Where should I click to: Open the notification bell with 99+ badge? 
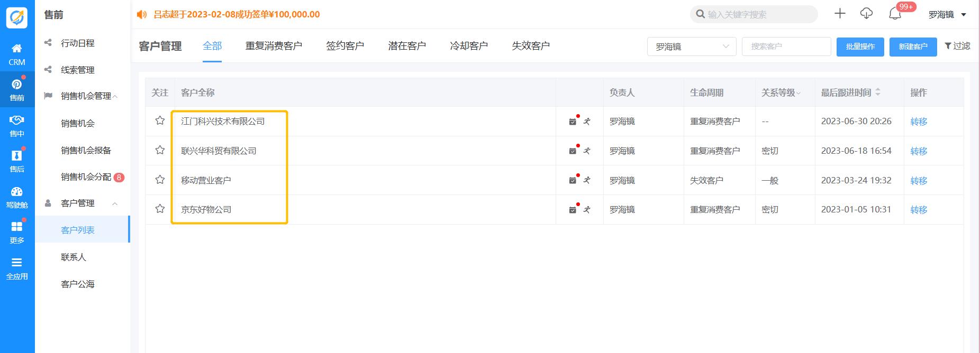(x=895, y=14)
